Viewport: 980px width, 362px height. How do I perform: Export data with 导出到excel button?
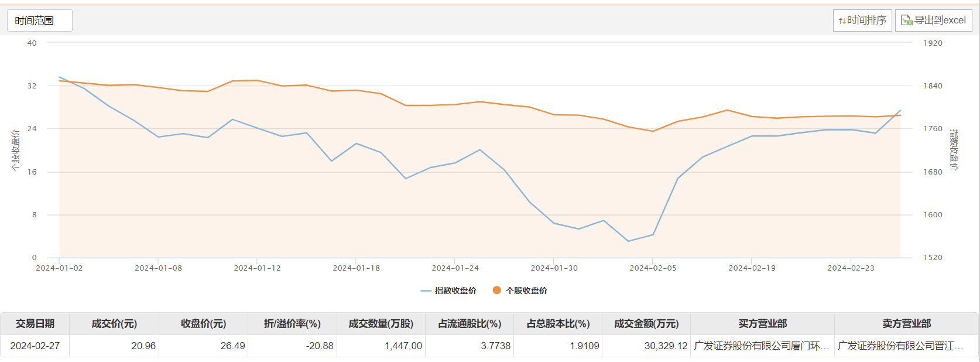(933, 21)
